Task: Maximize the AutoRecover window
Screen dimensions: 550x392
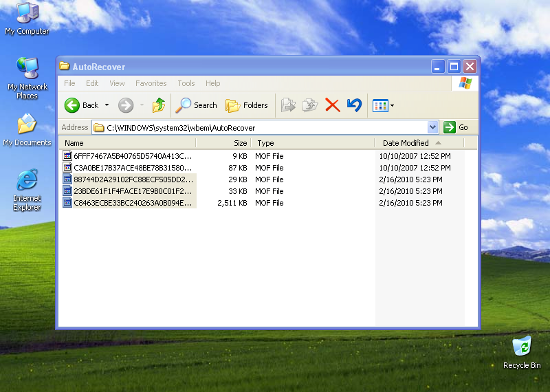Action: [454, 66]
